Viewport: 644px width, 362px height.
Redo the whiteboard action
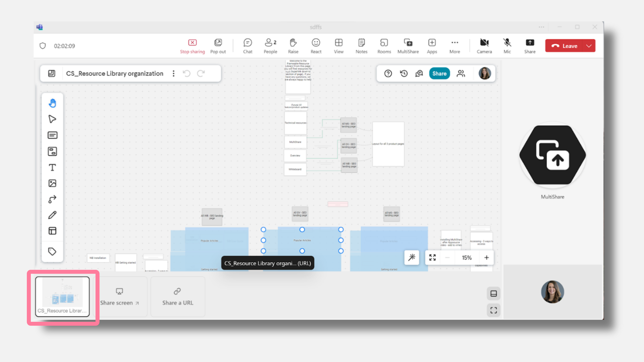[201, 73]
